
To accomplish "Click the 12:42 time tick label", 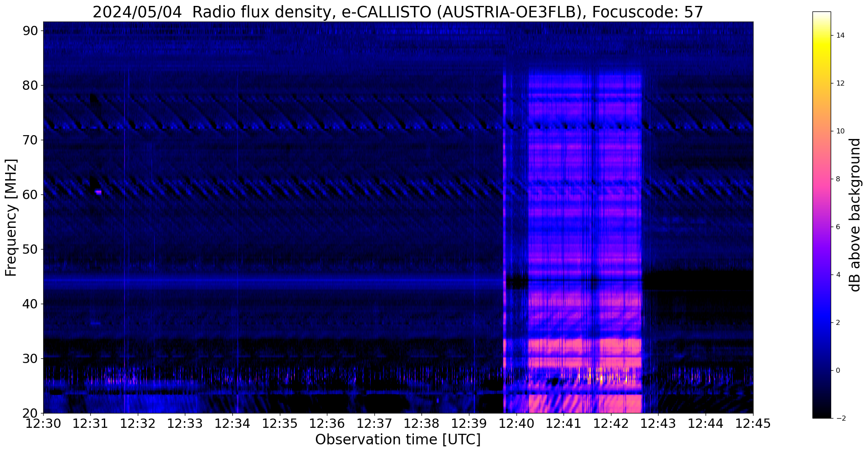I will pos(611,423).
